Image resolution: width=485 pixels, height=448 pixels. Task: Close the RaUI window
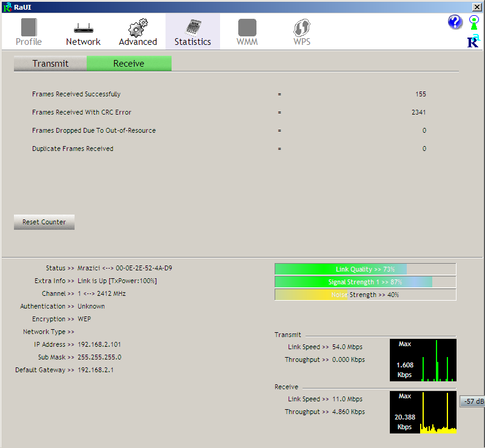pos(477,6)
